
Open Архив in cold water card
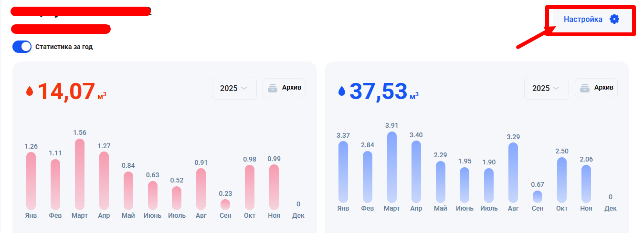(x=596, y=88)
